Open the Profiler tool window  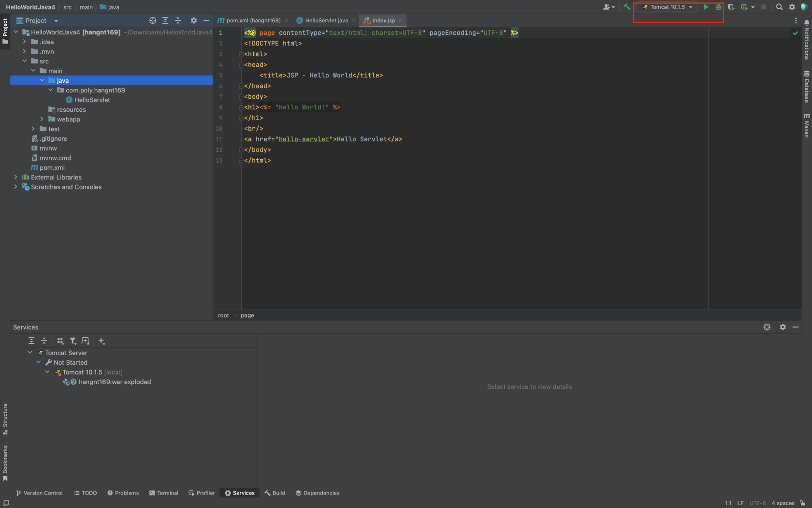click(x=202, y=493)
